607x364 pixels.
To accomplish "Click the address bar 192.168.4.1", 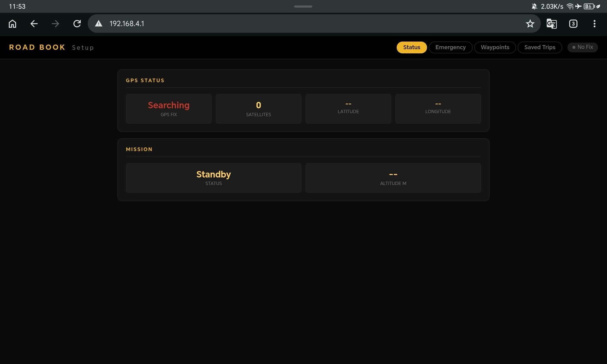I will coord(314,24).
